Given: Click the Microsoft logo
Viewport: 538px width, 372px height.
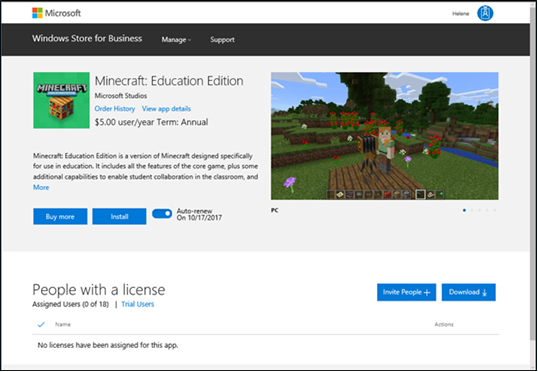Looking at the screenshot, I should point(56,13).
